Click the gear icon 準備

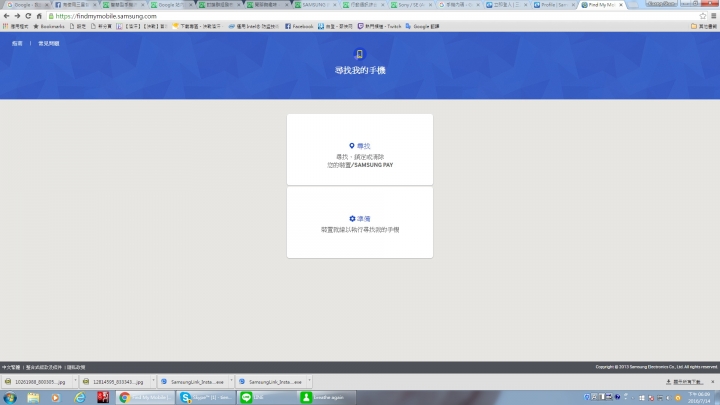352,219
